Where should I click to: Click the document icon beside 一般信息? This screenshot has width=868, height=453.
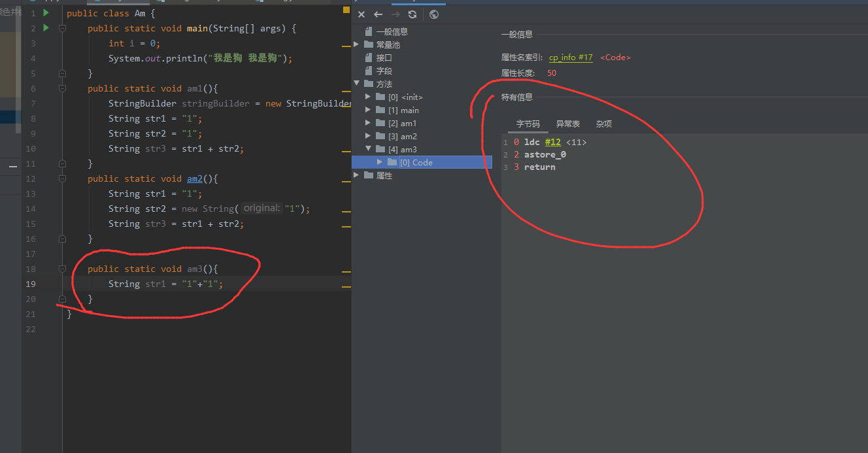click(369, 31)
